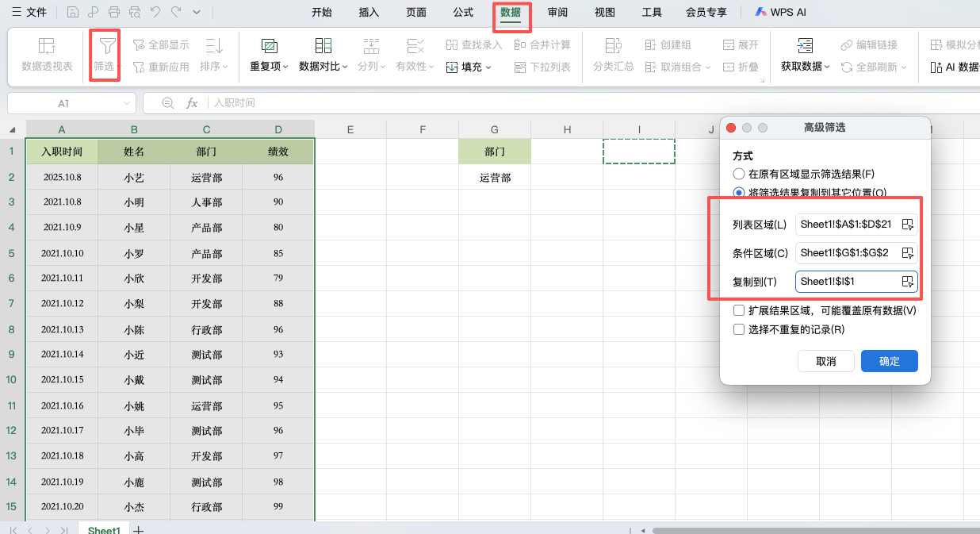Image resolution: width=980 pixels, height=534 pixels.
Task: Click the 分类汇总 subtotal icon
Action: (x=613, y=46)
